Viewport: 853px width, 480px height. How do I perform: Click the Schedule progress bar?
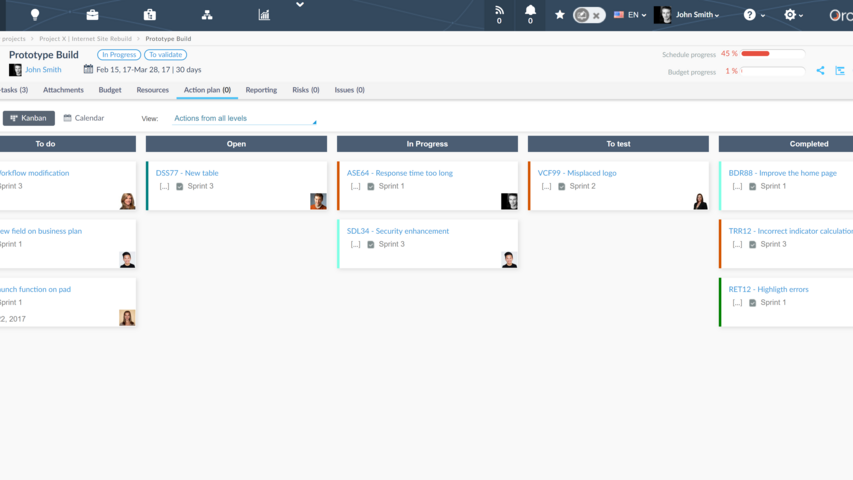click(772, 54)
